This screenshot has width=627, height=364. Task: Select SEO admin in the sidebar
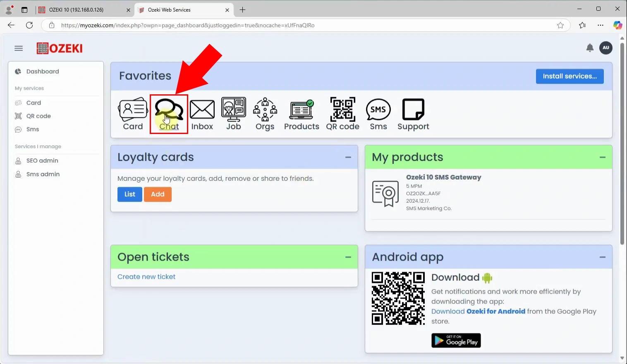42,160
